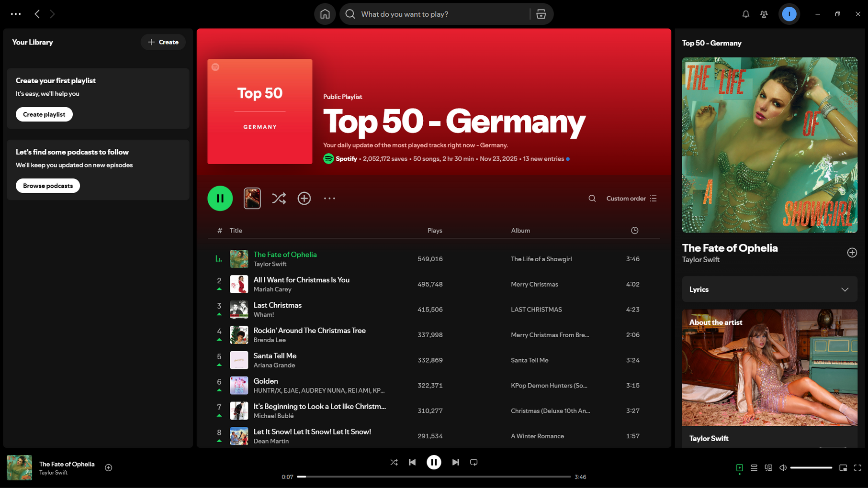Toggle the Now Playing view
868x488 pixels.
point(739,467)
